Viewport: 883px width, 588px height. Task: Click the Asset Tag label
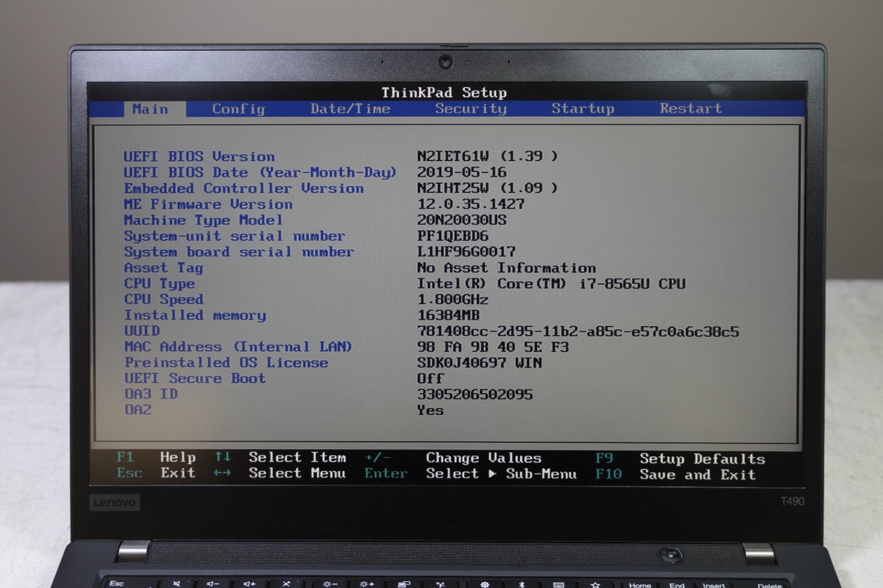coord(163,269)
